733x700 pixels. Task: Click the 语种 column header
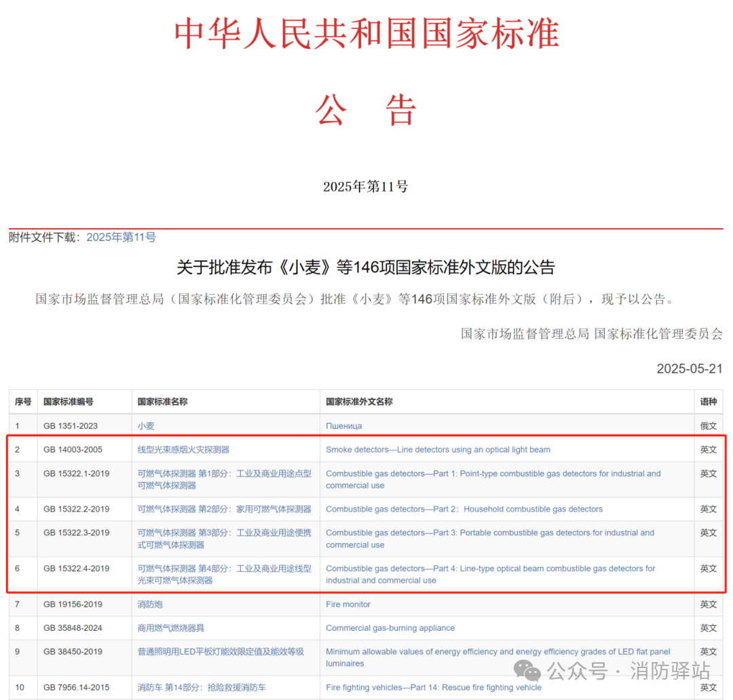point(708,402)
